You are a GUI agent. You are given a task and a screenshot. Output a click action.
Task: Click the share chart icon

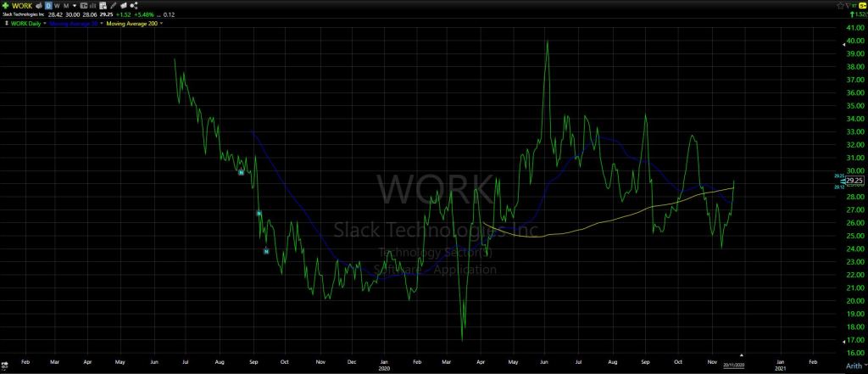click(x=134, y=5)
